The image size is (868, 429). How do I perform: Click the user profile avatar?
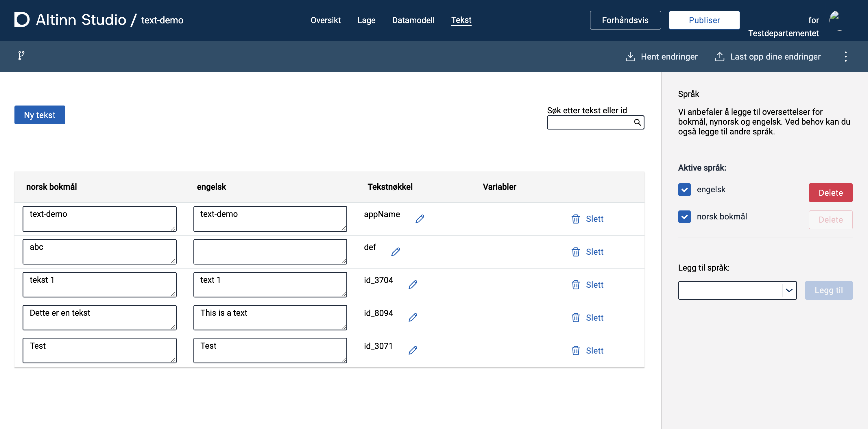point(839,20)
